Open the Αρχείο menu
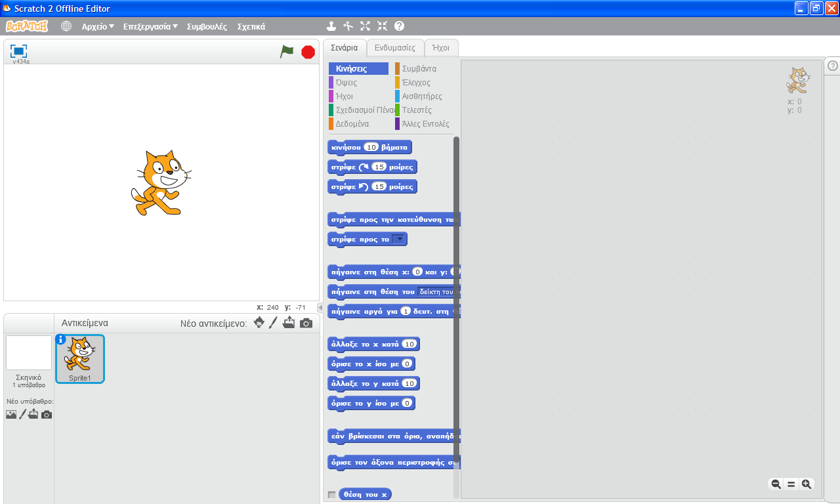This screenshot has width=840, height=504. [x=98, y=27]
